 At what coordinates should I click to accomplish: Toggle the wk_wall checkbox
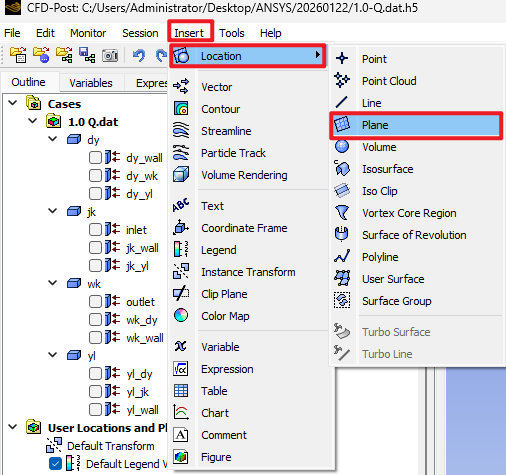point(95,338)
